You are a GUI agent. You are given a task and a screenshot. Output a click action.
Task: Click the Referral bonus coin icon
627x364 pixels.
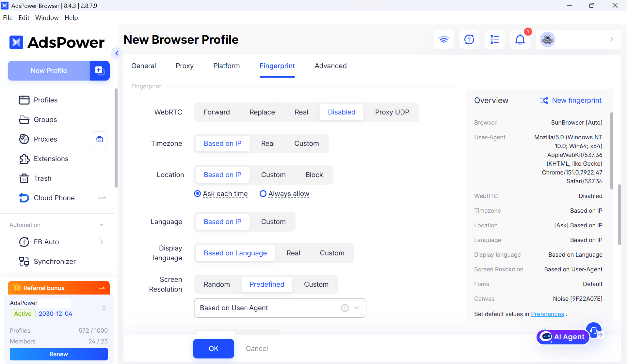point(16,288)
